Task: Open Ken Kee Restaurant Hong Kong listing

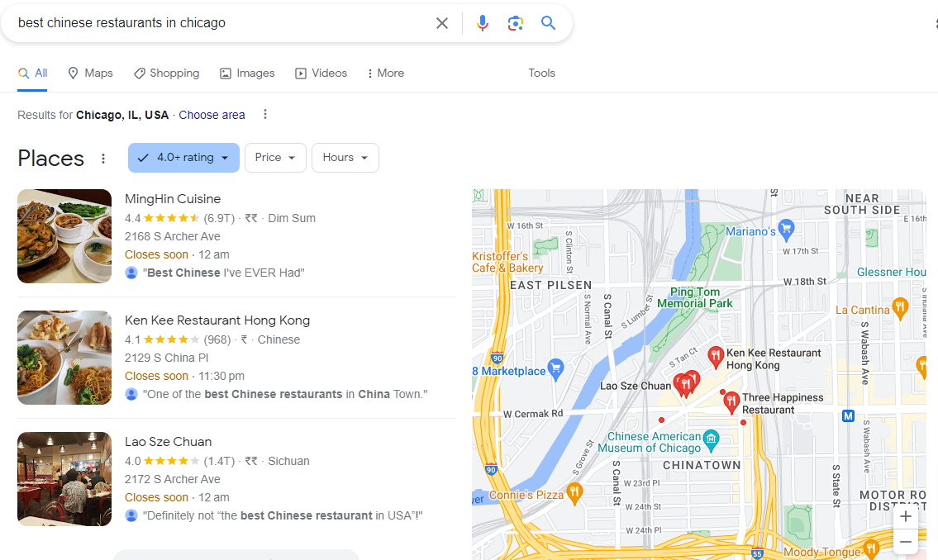Action: [217, 320]
